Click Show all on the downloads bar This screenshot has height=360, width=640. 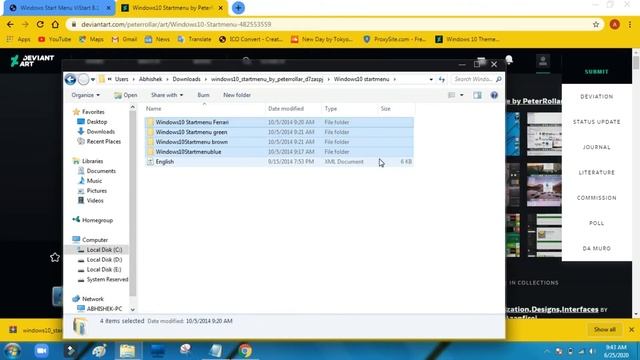point(604,329)
